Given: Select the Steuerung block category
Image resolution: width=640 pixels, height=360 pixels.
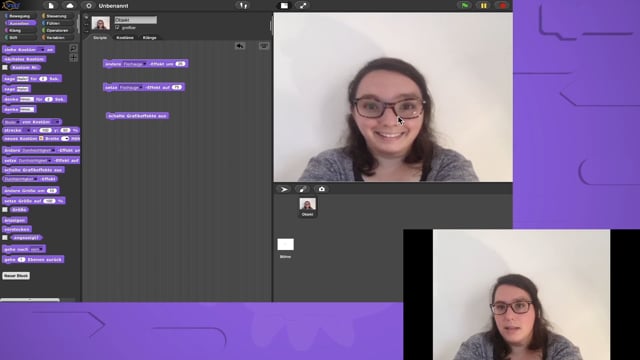Looking at the screenshot, I should tap(57, 16).
